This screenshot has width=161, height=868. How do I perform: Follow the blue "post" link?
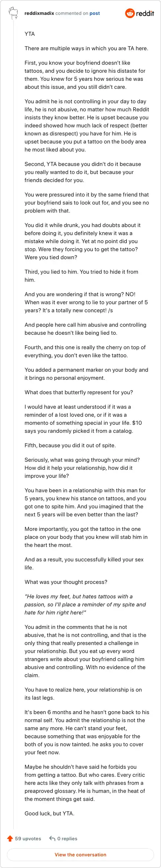[x=95, y=13]
